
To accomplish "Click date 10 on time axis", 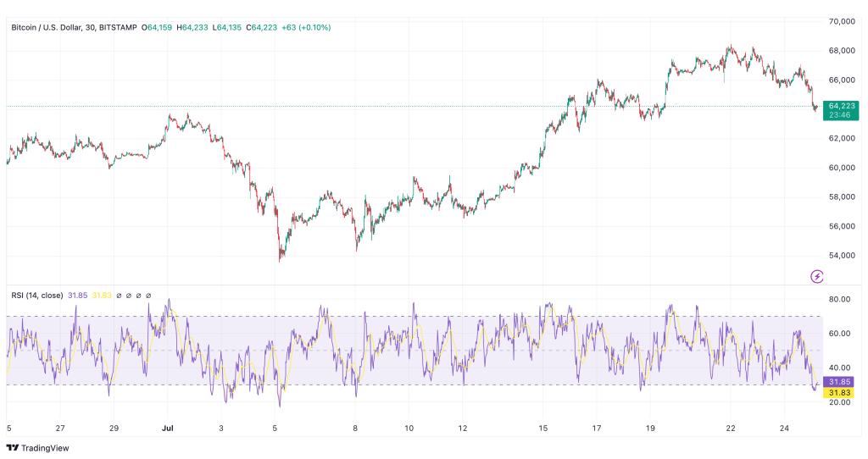I will 409,428.
